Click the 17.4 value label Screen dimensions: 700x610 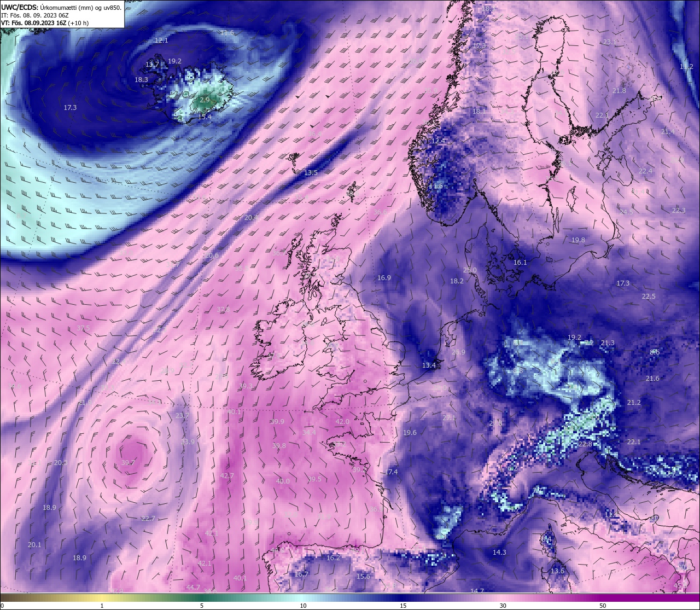click(x=391, y=472)
